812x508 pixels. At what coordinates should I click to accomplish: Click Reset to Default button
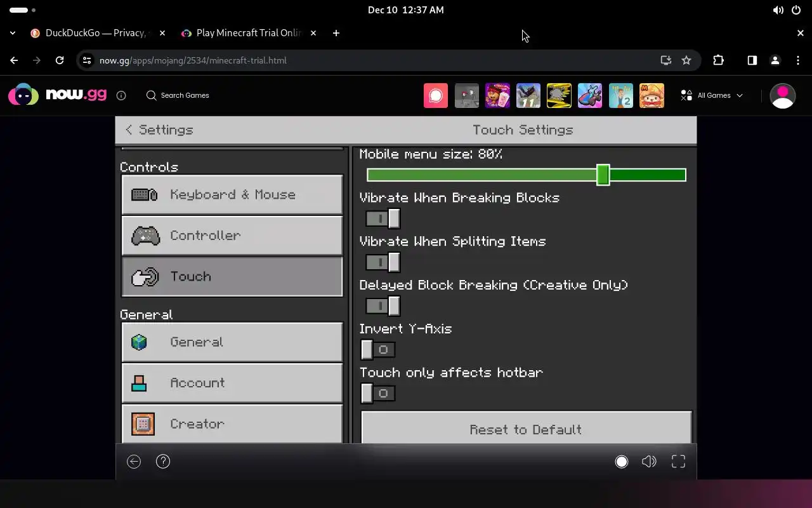tap(526, 428)
